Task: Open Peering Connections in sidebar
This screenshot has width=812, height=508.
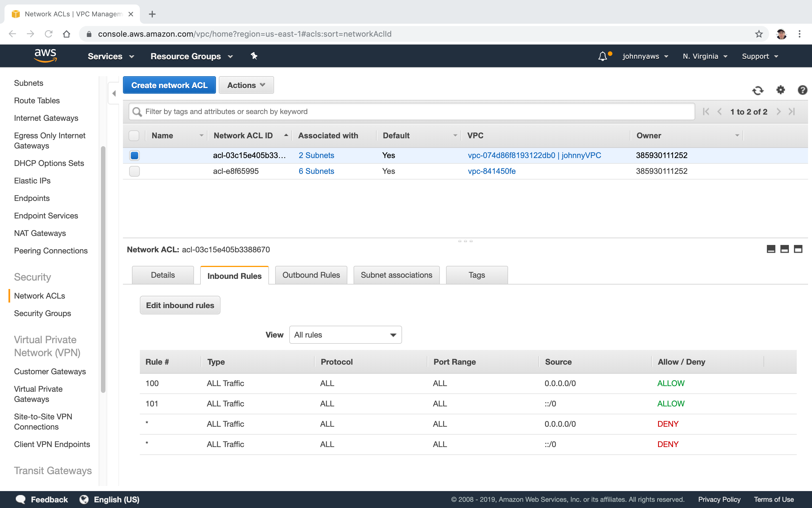Action: click(x=51, y=251)
